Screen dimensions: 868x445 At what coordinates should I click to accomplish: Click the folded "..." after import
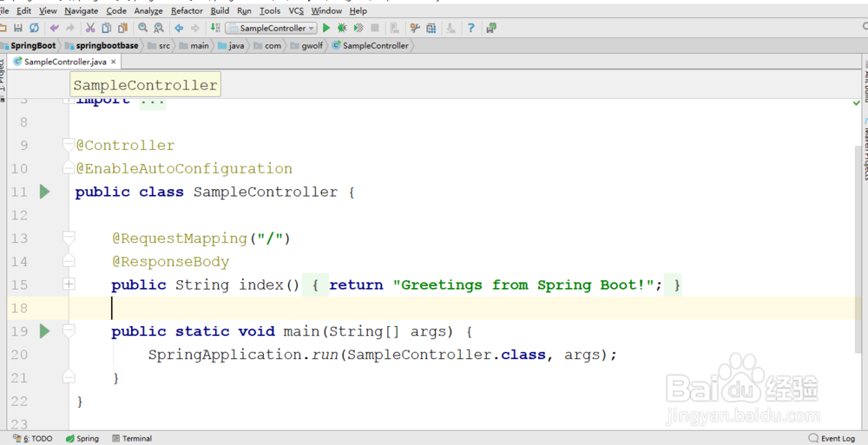pyautogui.click(x=152, y=101)
